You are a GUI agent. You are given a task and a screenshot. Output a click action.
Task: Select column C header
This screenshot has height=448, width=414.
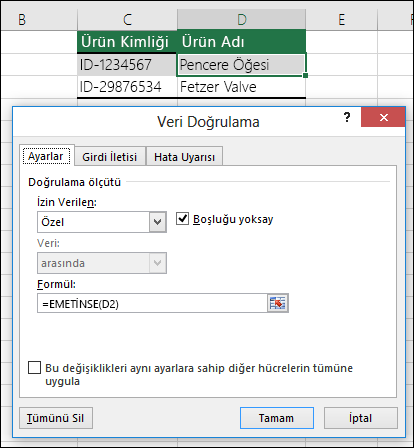coord(127,19)
